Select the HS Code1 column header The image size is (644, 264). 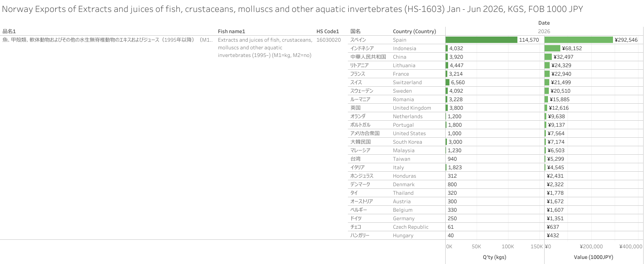click(328, 31)
